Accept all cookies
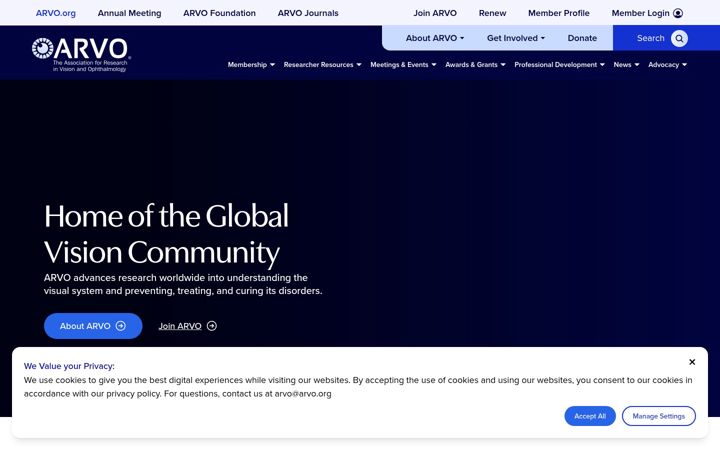Viewport: 720px width, 450px height. pos(590,416)
